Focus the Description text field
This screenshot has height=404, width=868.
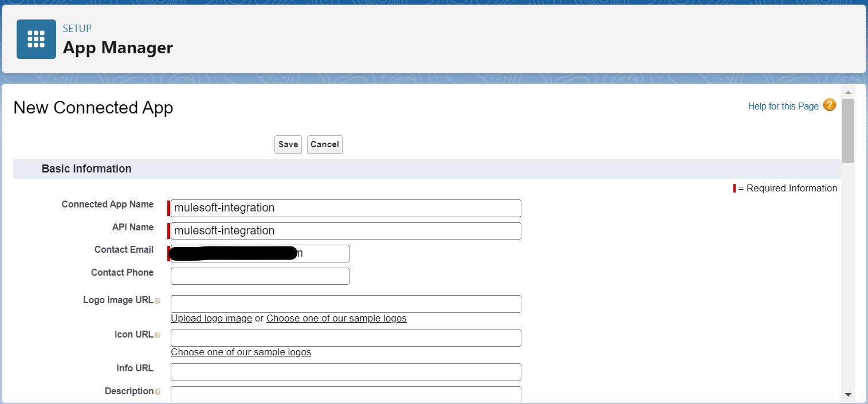pos(346,394)
